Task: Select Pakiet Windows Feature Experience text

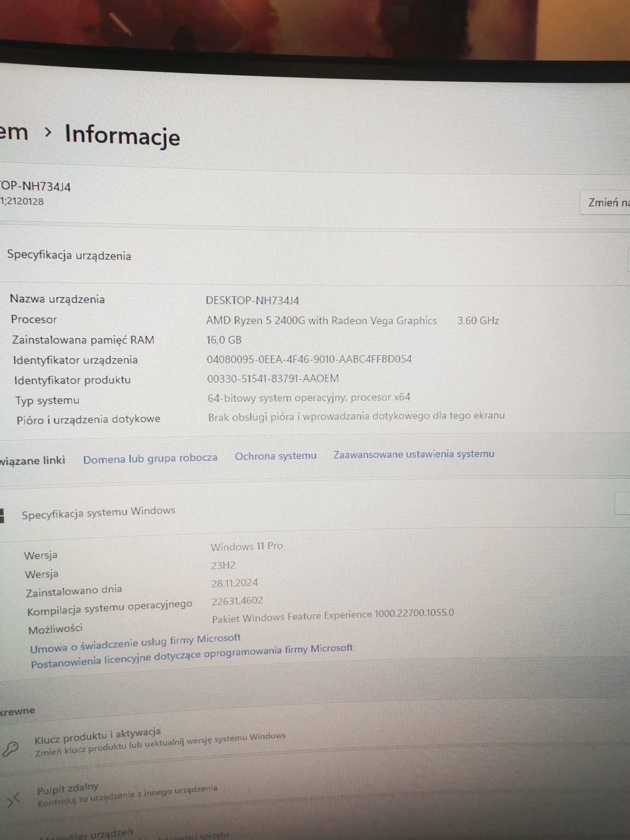Action: coord(333,616)
